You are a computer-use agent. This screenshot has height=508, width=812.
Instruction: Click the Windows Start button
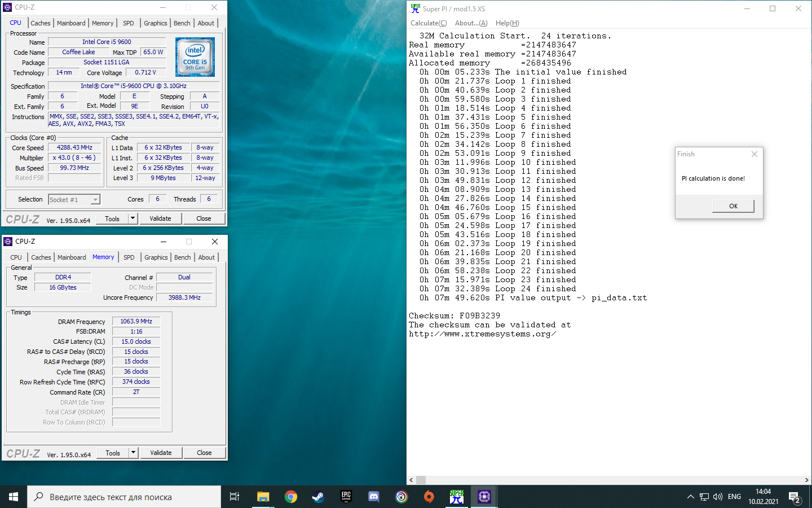coord(14,497)
